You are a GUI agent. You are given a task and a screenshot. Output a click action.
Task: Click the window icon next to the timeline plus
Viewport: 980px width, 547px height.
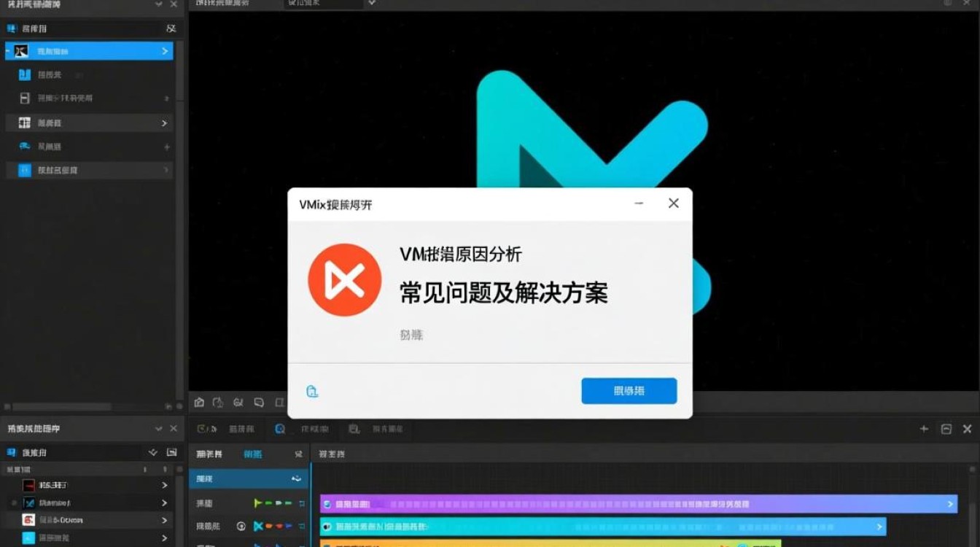tap(946, 429)
